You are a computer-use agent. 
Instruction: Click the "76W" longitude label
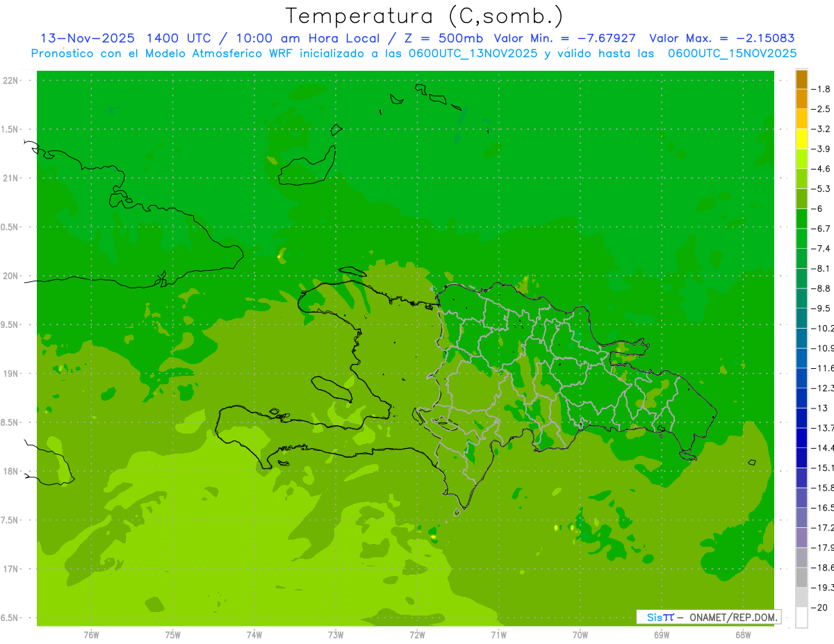coord(91,635)
